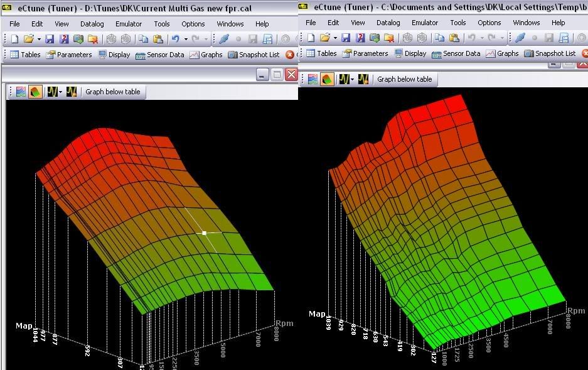Toggle 2D layered graph in Multi Gas window
Image resolution: width=588 pixels, height=370 pixels.
pyautogui.click(x=21, y=92)
